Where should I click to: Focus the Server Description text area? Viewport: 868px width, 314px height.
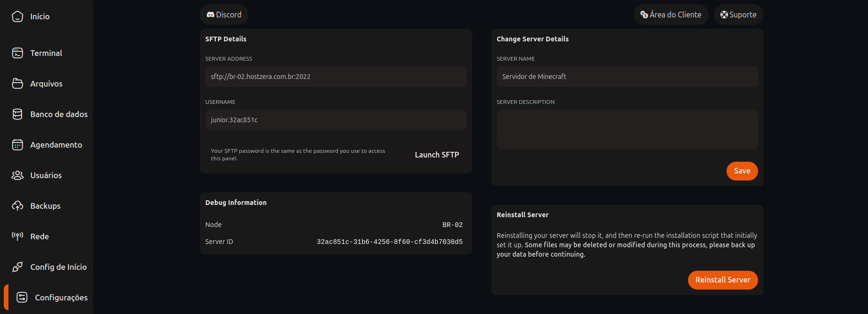point(627,129)
